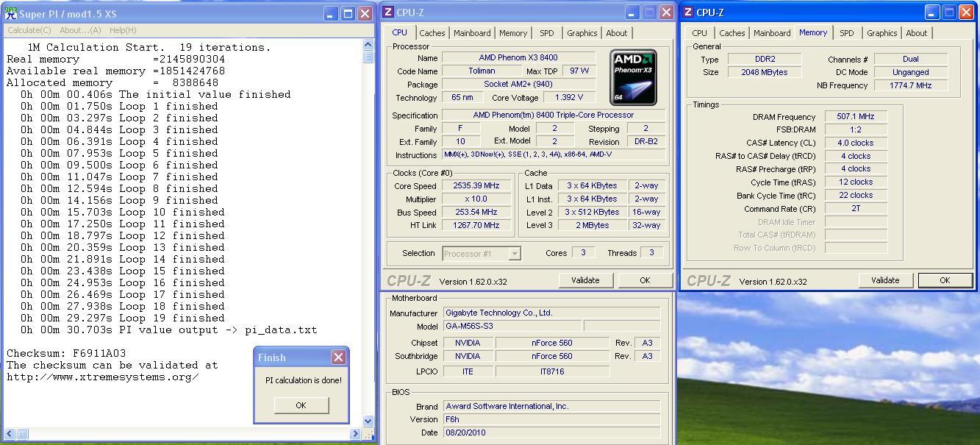The width and height of the screenshot is (980, 445).
Task: Switch to Graphics tab in middle CPU-Z window
Action: pyautogui.click(x=582, y=33)
